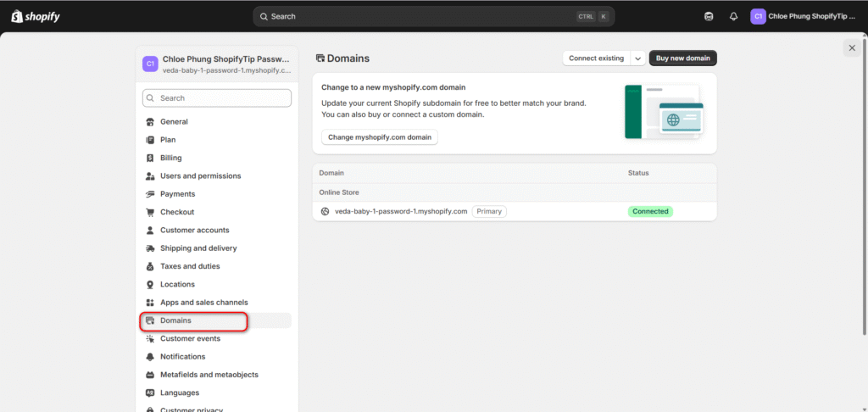Click the Locations pin icon
The height and width of the screenshot is (412, 868).
tap(150, 285)
